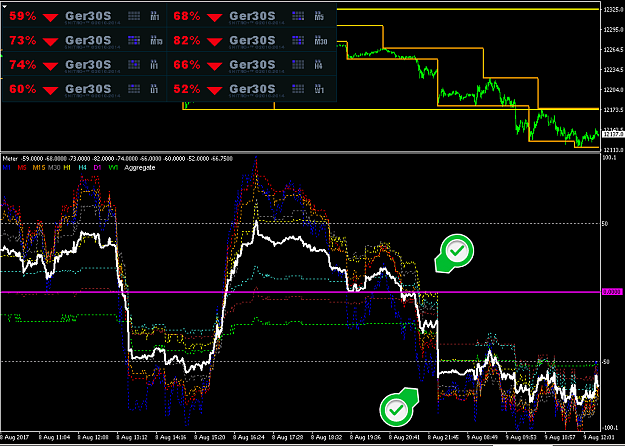Click the red down arrow beside 60%
Image resolution: width=625 pixels, height=446 pixels.
[x=51, y=90]
